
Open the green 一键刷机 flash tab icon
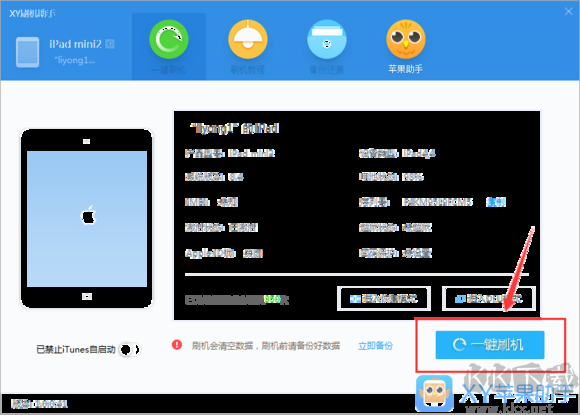click(x=169, y=39)
